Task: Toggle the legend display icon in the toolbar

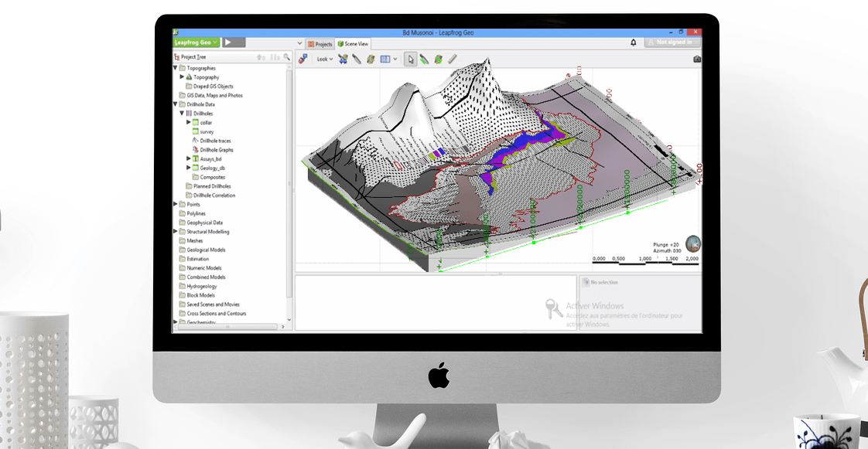Action: 387,59
